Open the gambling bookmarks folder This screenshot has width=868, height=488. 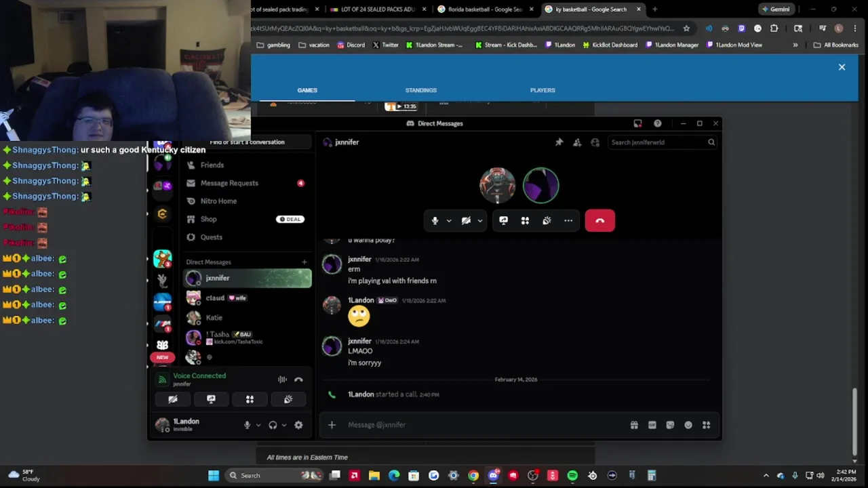click(274, 45)
